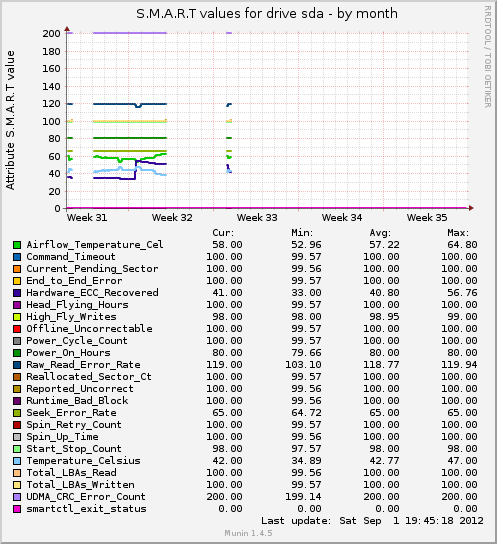Click the Runtime_Bad_Block dark purple swatch
This screenshot has width=497, height=544.
click(x=17, y=401)
